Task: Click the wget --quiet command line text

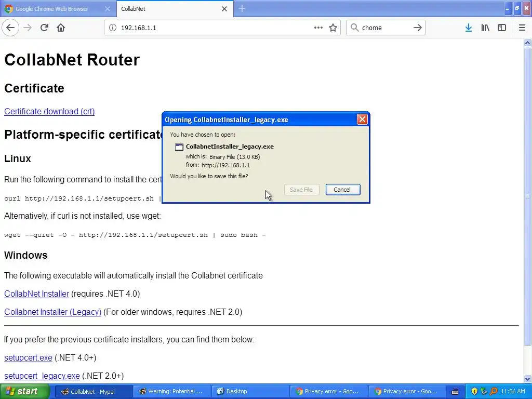Action: click(x=135, y=235)
